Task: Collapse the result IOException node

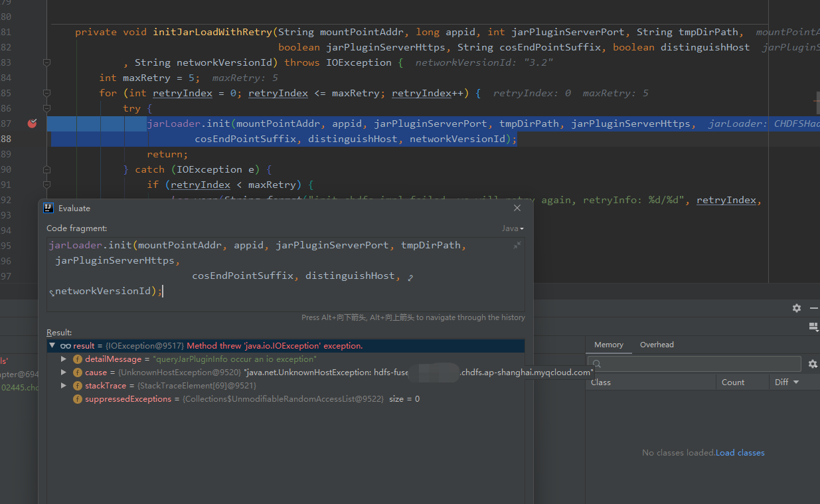Action: (x=52, y=345)
